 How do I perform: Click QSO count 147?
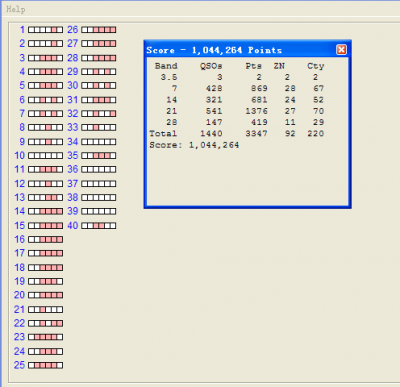click(x=214, y=122)
